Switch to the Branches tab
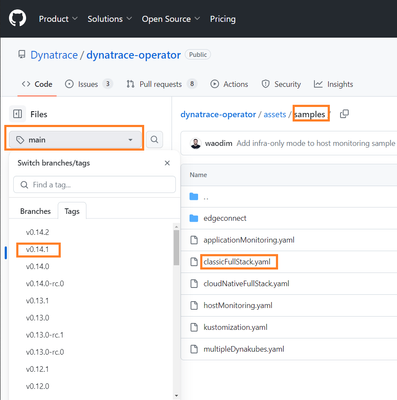This screenshot has width=397, height=400. [x=35, y=211]
